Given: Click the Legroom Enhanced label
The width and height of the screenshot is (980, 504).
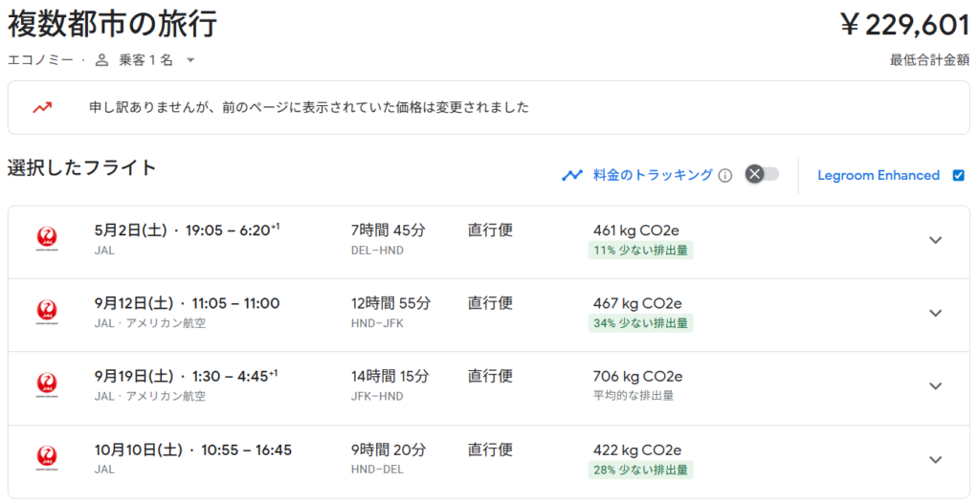Looking at the screenshot, I should pos(878,175).
